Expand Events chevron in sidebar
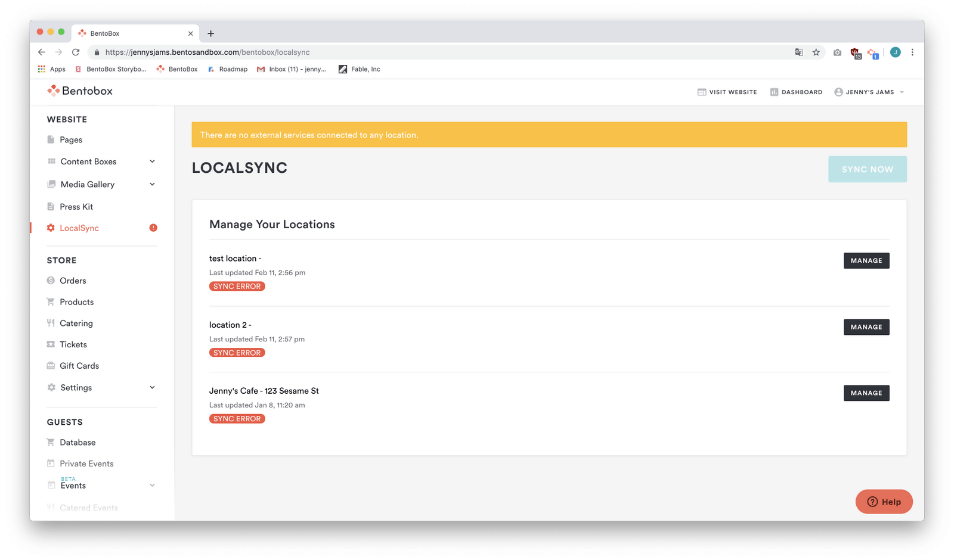954x560 pixels. click(152, 485)
